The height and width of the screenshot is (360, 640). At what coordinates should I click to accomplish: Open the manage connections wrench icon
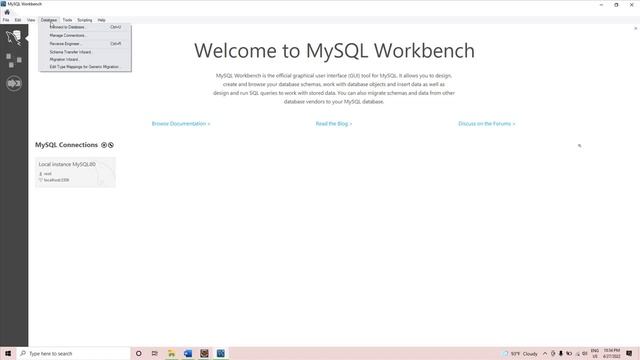click(x=111, y=145)
